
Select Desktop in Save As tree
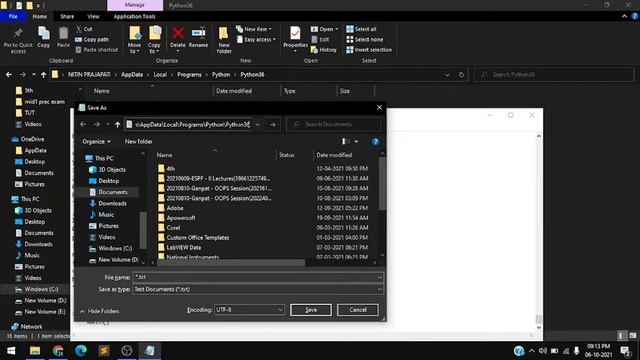[109, 181]
